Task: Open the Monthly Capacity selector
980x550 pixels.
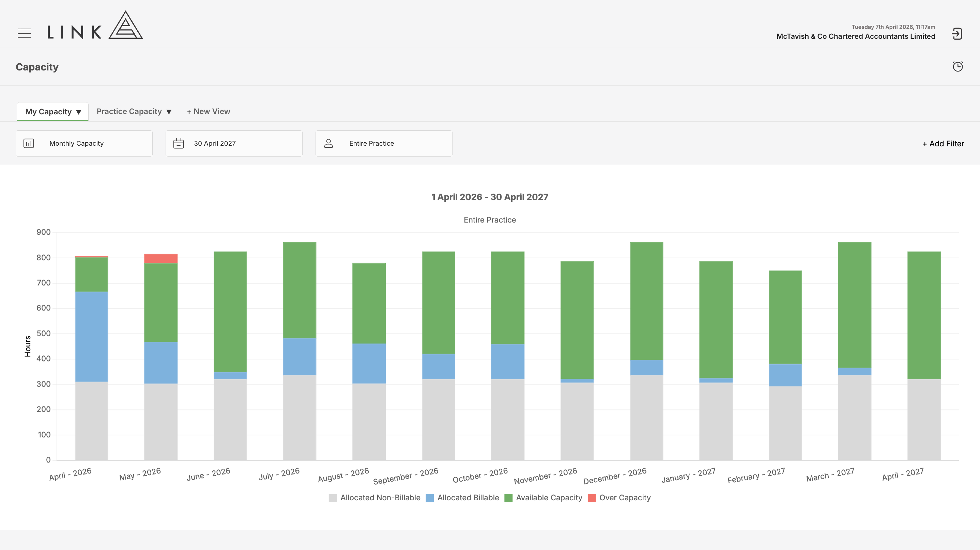Action: [84, 143]
